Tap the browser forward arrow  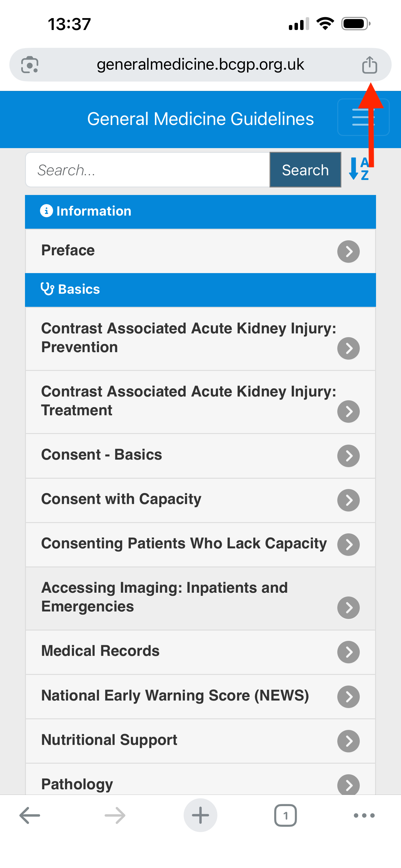click(x=115, y=816)
